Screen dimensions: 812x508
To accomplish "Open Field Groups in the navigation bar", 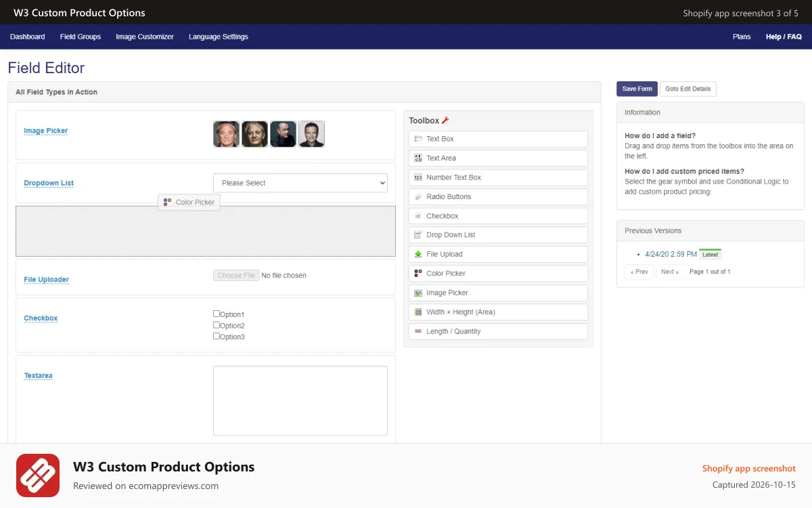I will coord(81,37).
